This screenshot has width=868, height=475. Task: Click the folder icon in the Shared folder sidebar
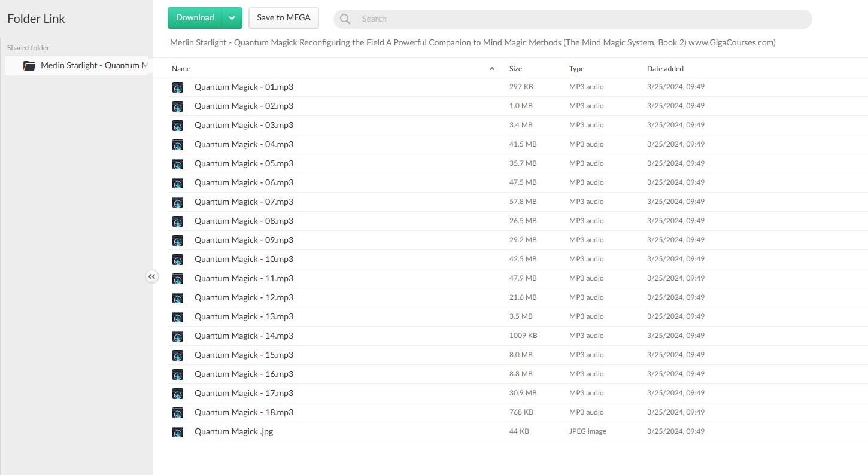tap(29, 66)
